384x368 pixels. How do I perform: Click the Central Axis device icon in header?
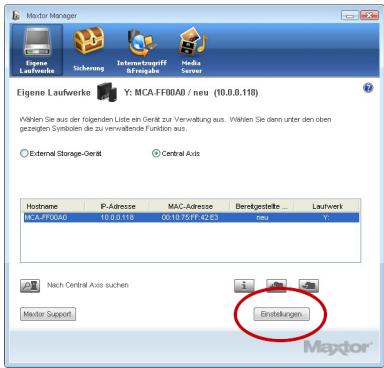click(107, 92)
